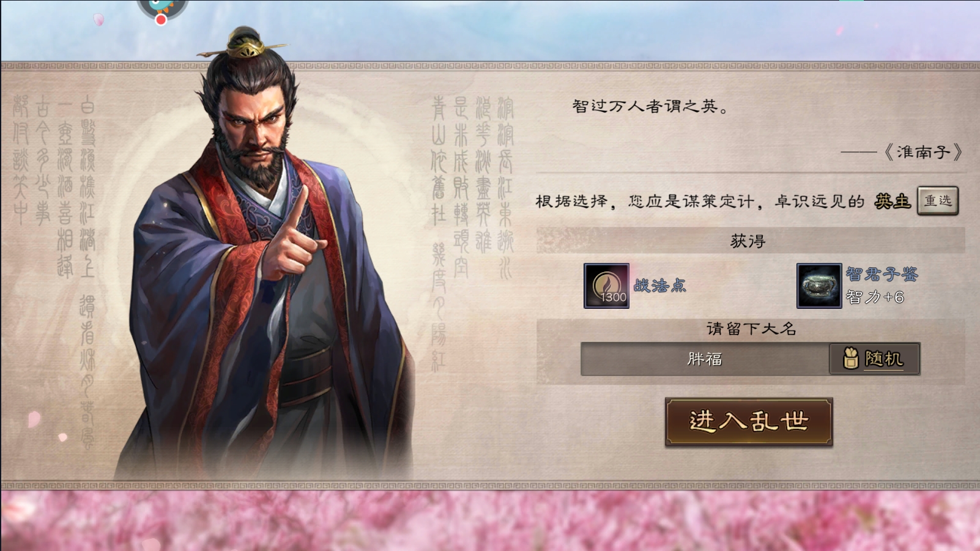Screen dimensions: 980x551
Task: Click the 根据选择 description sentence
Action: tap(700, 201)
